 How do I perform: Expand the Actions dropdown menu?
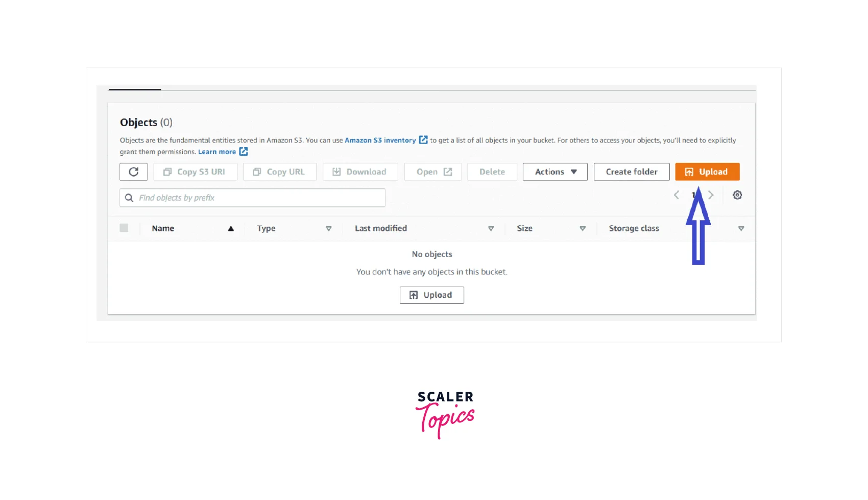point(554,172)
